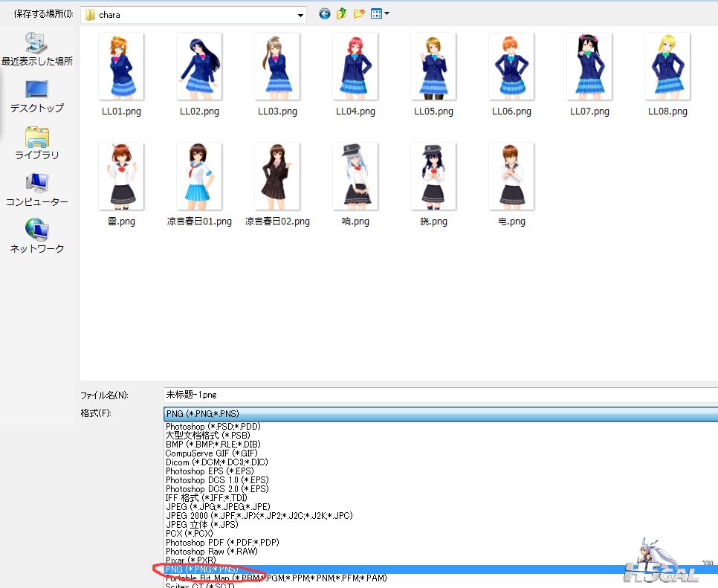Click the ファイル名 input field

[441, 395]
